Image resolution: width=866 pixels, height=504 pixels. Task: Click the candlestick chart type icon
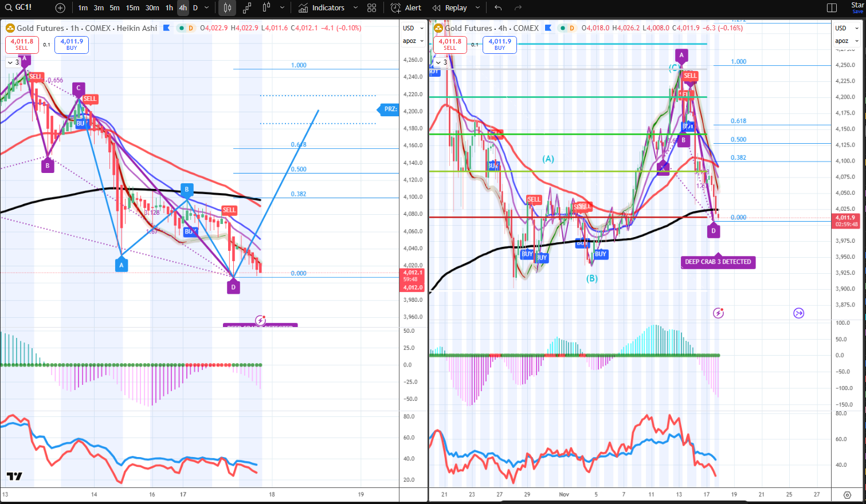click(228, 8)
